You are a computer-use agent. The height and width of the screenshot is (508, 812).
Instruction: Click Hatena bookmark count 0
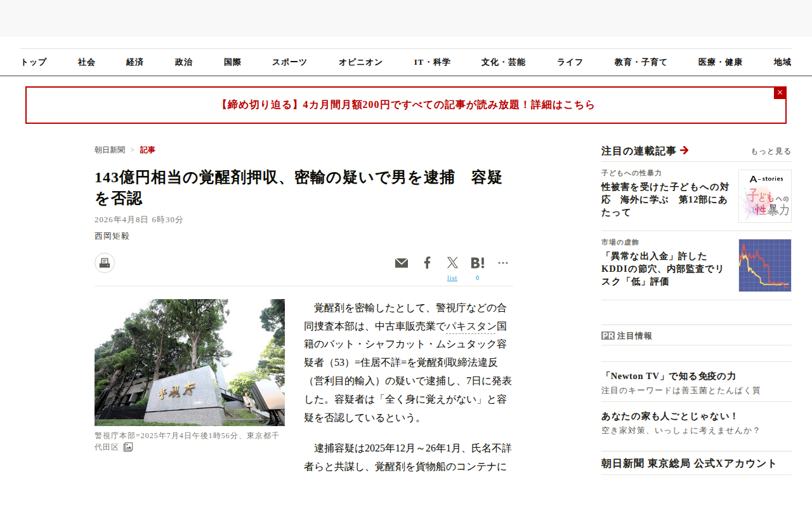tap(478, 278)
